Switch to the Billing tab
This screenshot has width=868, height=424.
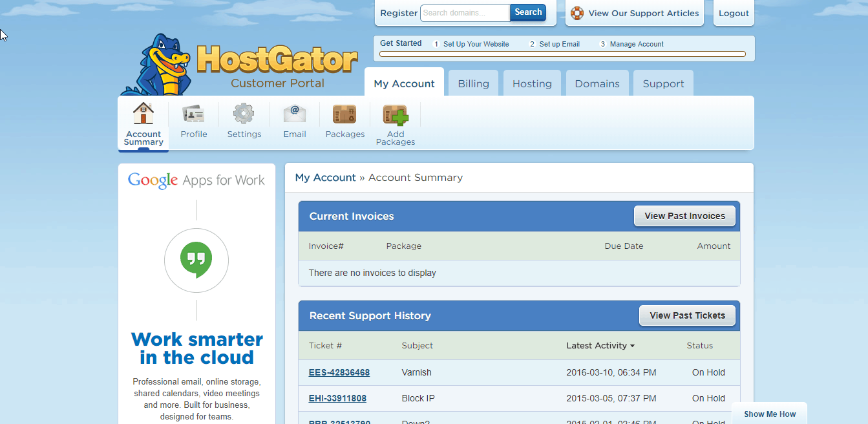[x=473, y=84]
